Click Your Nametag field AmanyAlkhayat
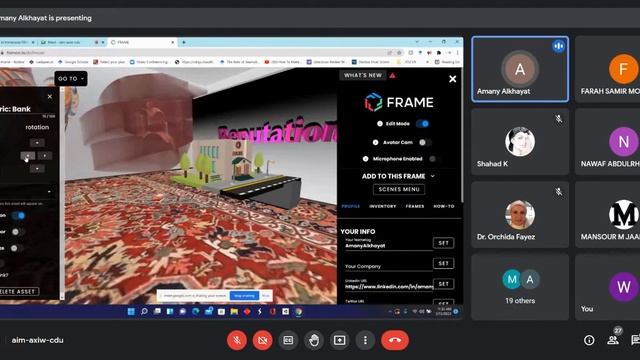The height and width of the screenshot is (360, 640). click(x=389, y=246)
